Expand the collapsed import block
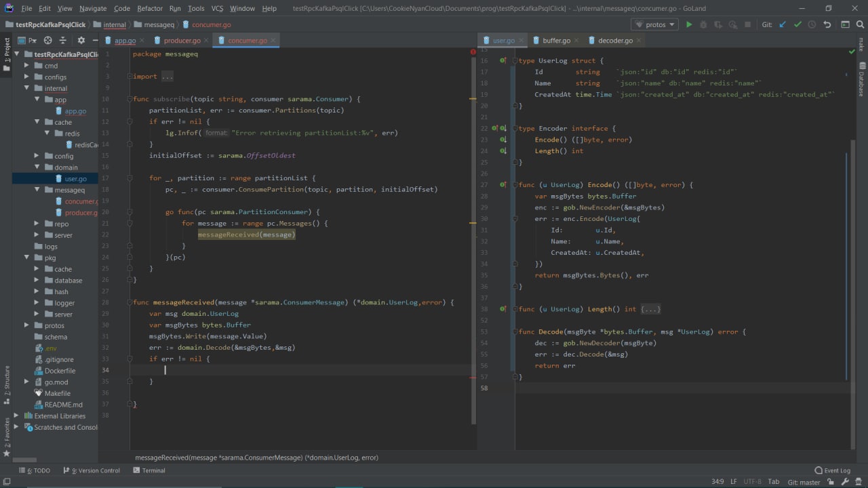 click(167, 77)
